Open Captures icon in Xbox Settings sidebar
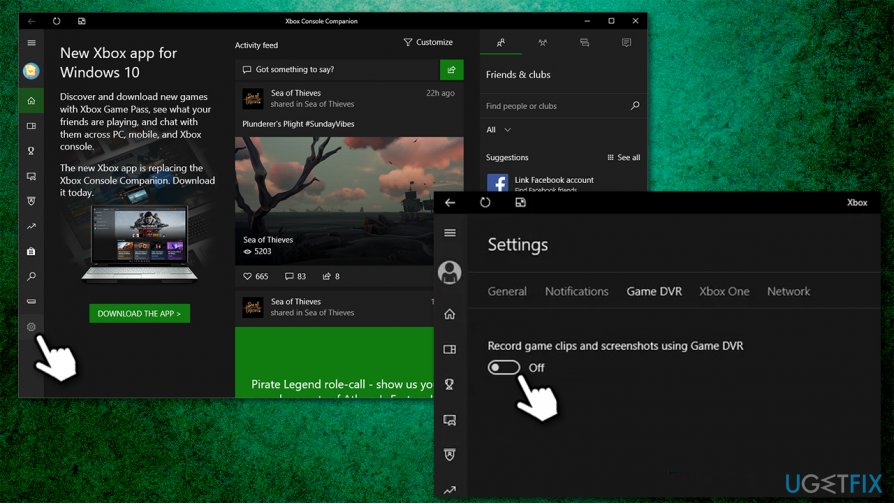 450,420
